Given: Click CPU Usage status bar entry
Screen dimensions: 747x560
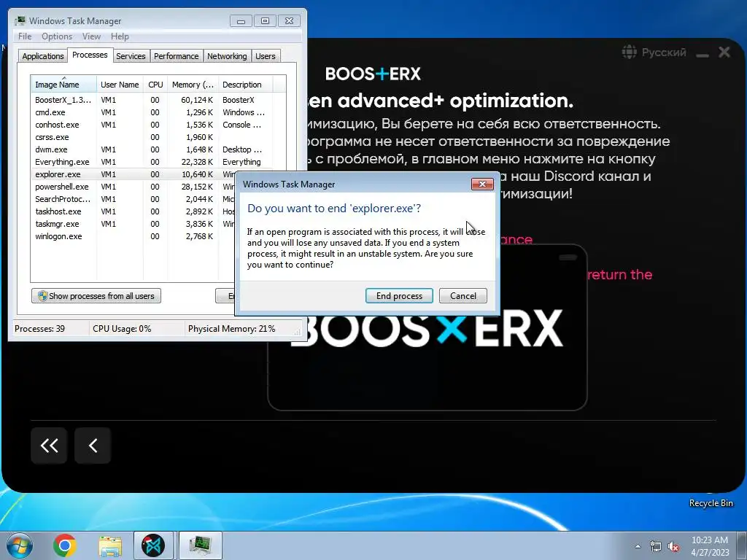Looking at the screenshot, I should [122, 329].
